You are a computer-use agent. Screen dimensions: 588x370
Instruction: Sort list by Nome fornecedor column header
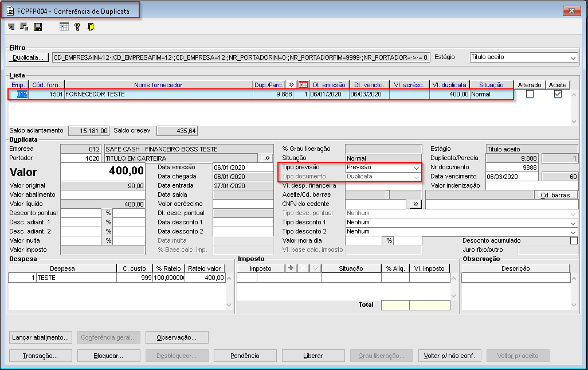pos(158,85)
